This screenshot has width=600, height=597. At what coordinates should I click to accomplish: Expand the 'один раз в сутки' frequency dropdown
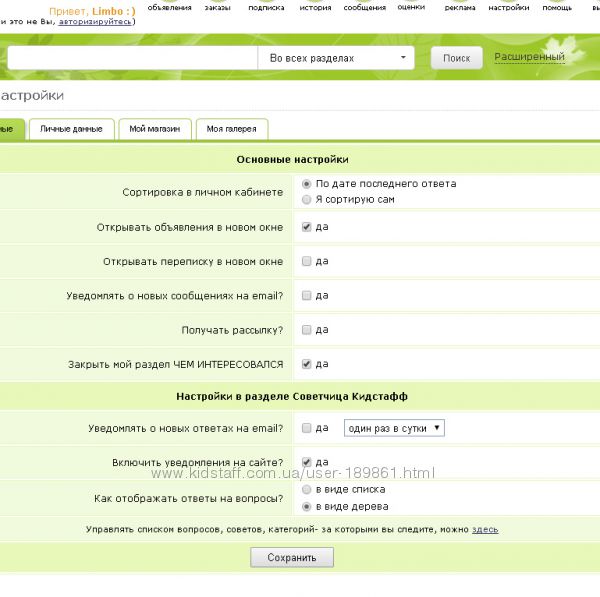pyautogui.click(x=394, y=428)
